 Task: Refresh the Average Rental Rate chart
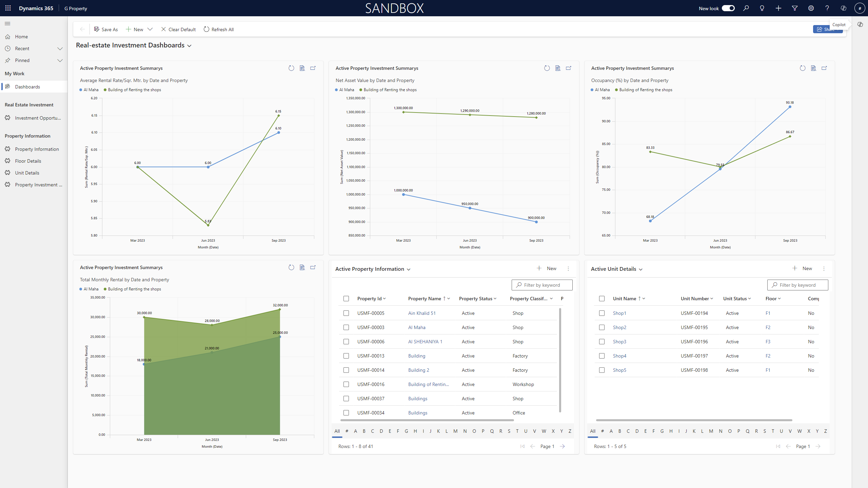(291, 68)
